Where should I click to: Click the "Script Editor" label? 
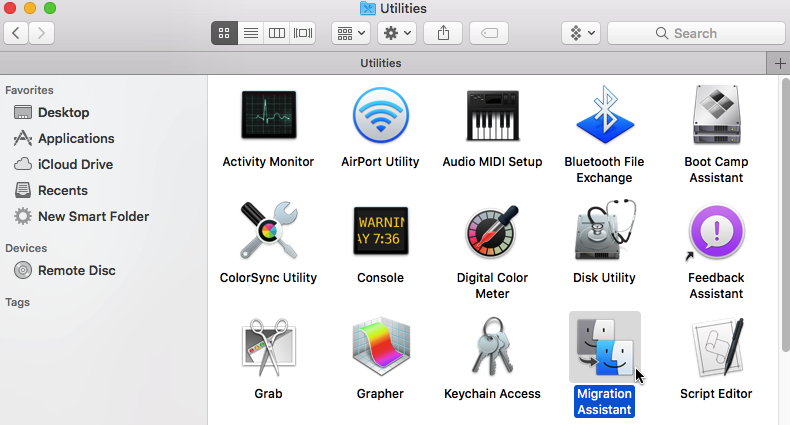[716, 394]
